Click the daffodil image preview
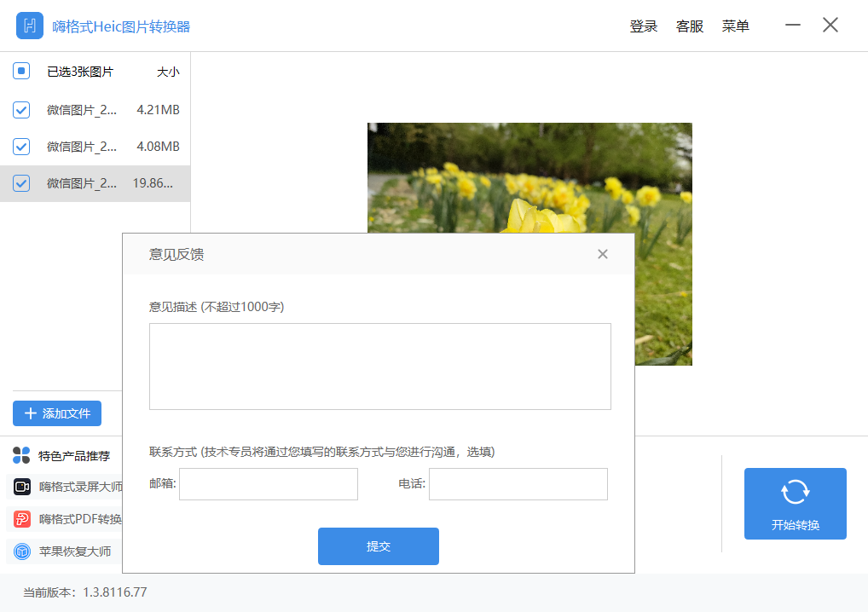This screenshot has width=868, height=612. (529, 170)
